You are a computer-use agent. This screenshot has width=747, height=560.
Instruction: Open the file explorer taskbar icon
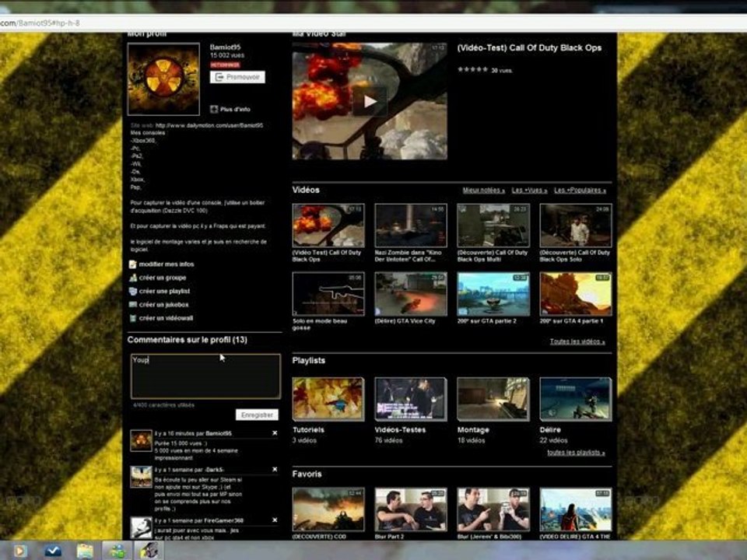[x=85, y=551]
